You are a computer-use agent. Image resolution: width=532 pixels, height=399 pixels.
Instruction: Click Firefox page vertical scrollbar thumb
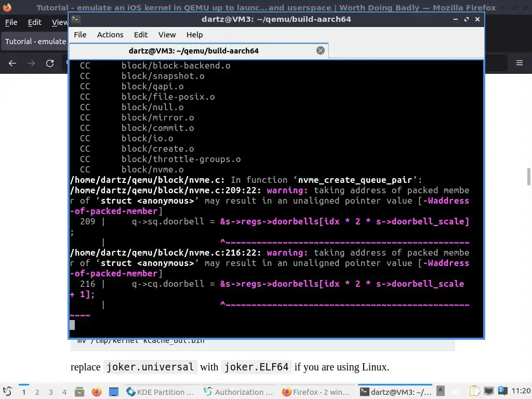tap(528, 177)
